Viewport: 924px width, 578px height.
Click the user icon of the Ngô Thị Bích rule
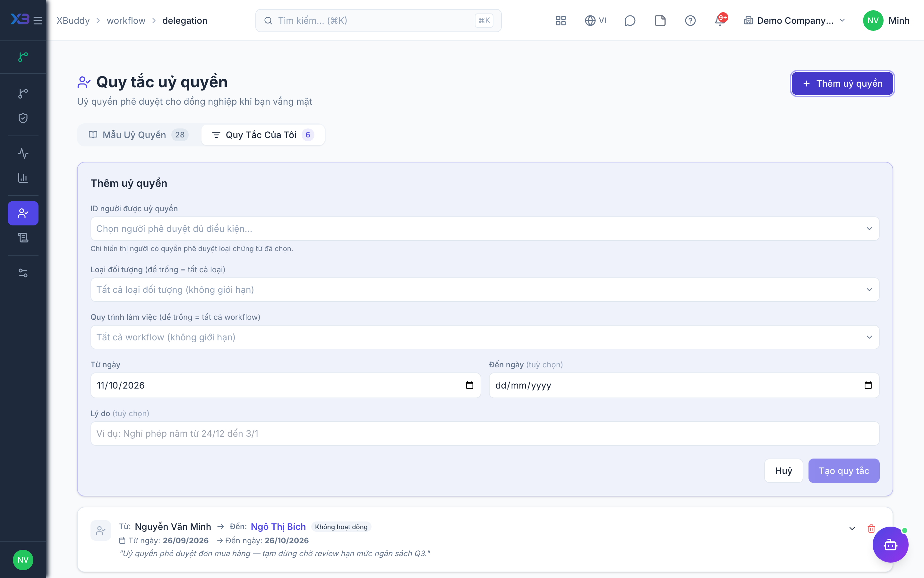(101, 530)
